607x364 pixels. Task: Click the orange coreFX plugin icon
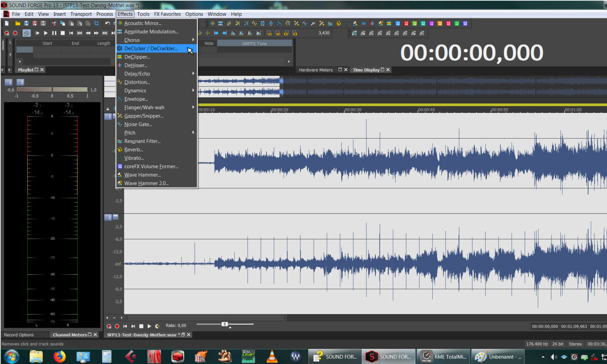(439, 23)
